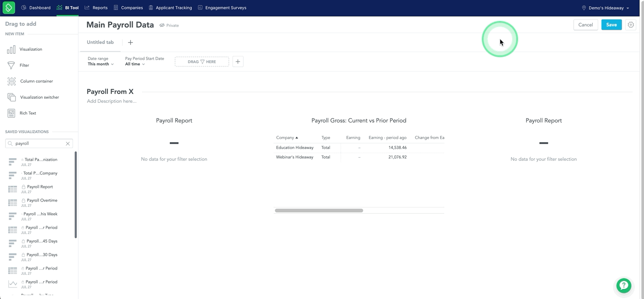
Task: Click the green app logo icon
Action: pyautogui.click(x=9, y=8)
